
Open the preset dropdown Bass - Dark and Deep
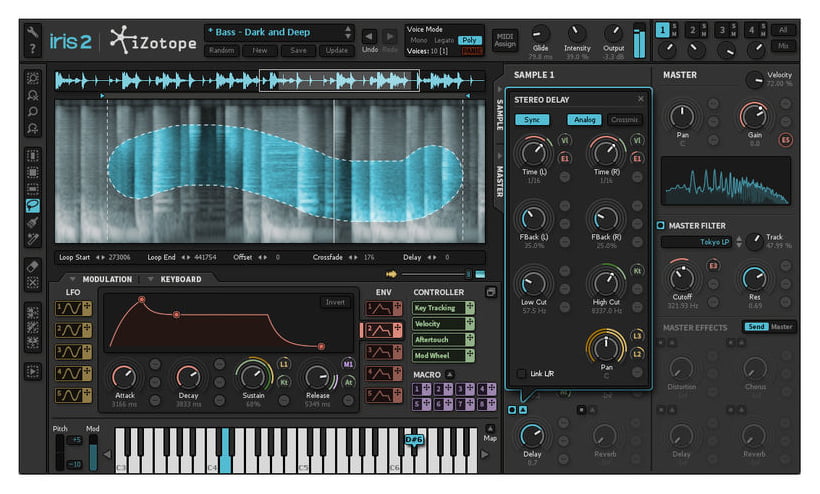pyautogui.click(x=279, y=32)
